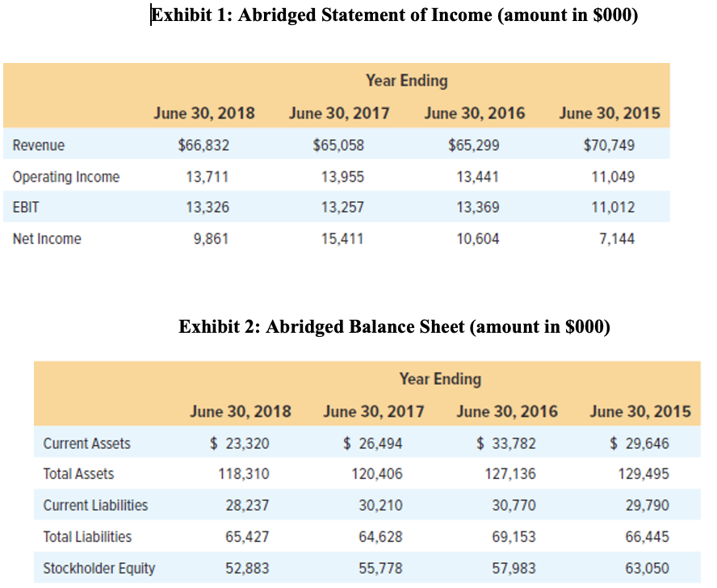Viewport: 717px width, 588px height.
Task: Select stockholder equity value 63,050
Action: (x=648, y=569)
